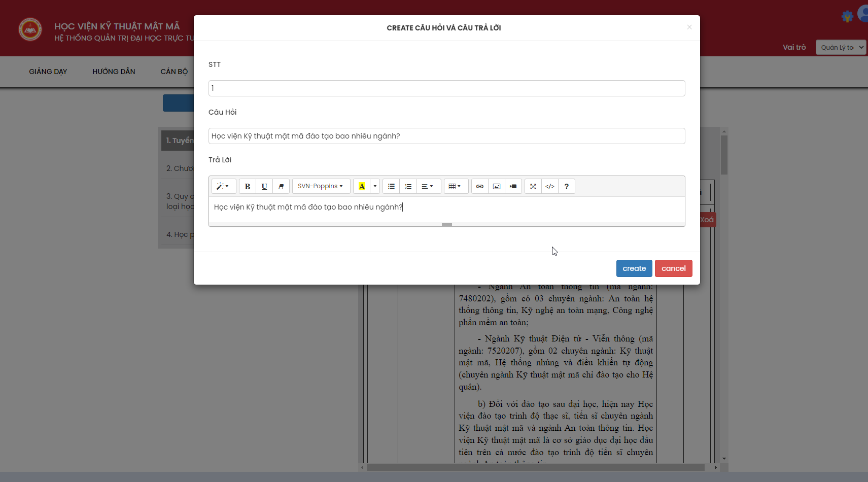Screen dimensions: 868x482
Task: Open the user profile avatar
Action: tap(863, 14)
